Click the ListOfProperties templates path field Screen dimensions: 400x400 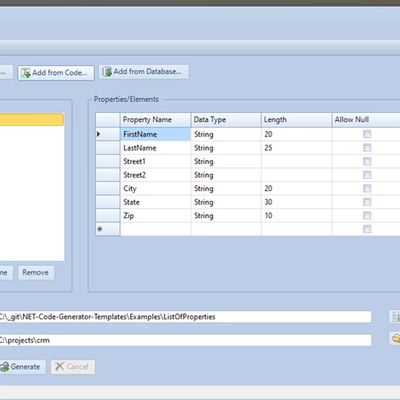click(x=185, y=317)
